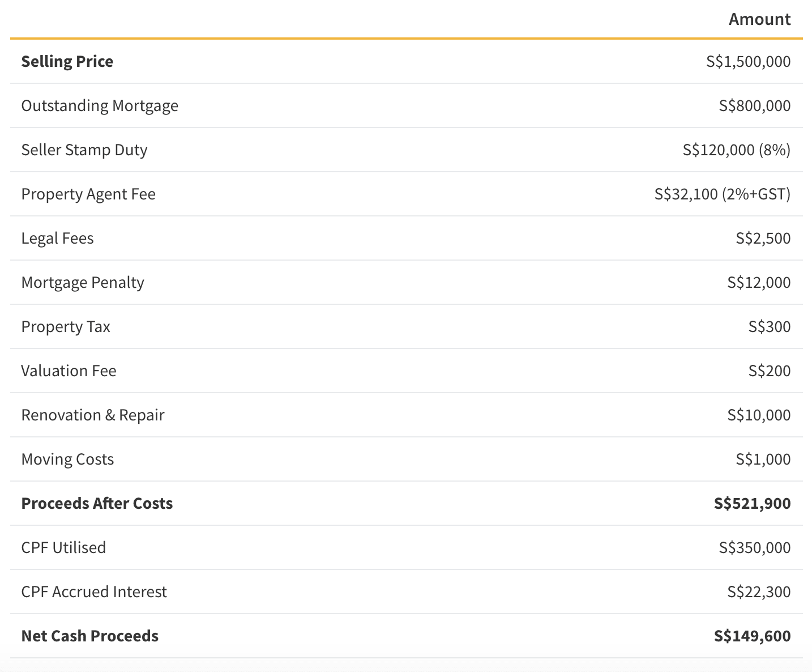Click the S$1,000 Moving Costs amount
The width and height of the screenshot is (812, 672).
(763, 459)
